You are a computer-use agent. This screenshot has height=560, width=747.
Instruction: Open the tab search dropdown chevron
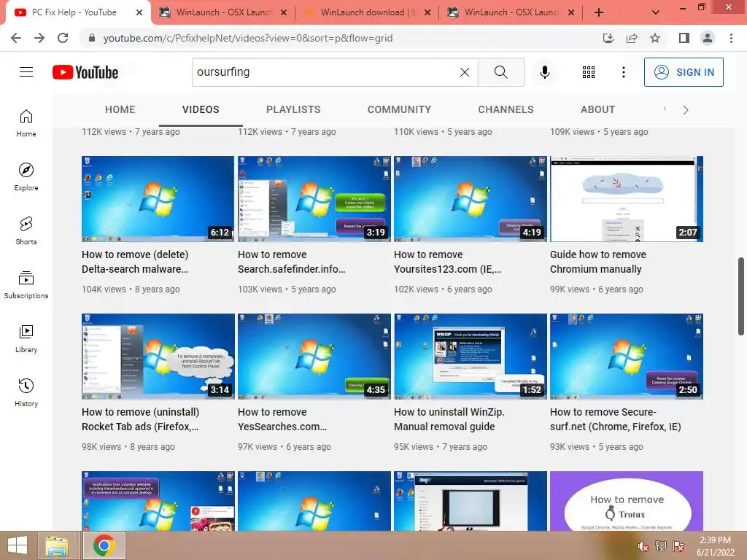[x=656, y=12]
